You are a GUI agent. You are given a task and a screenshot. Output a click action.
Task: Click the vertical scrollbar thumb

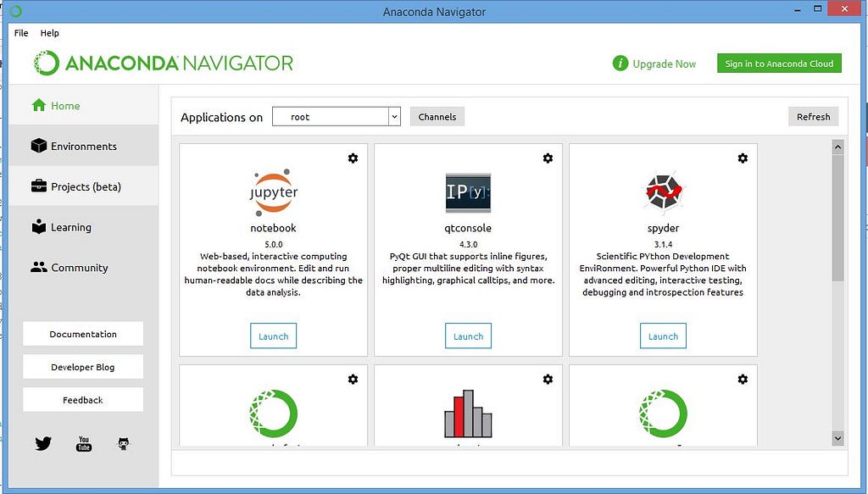pos(837,218)
